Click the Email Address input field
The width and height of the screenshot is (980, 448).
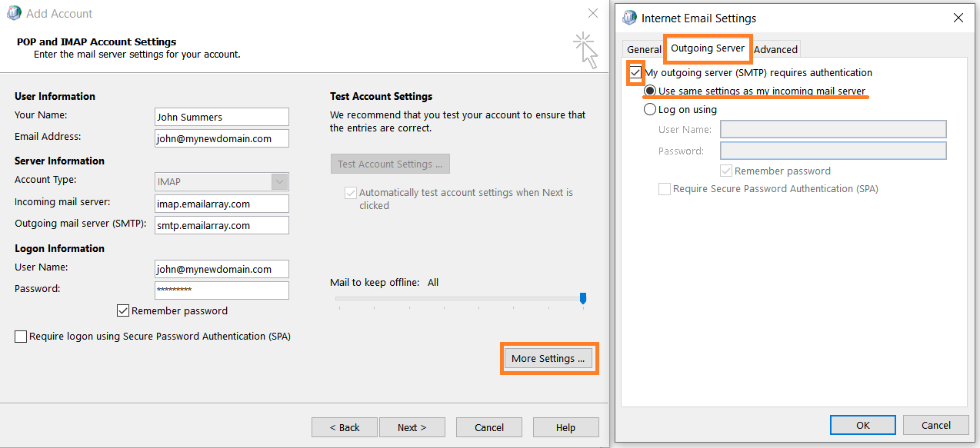(x=222, y=139)
